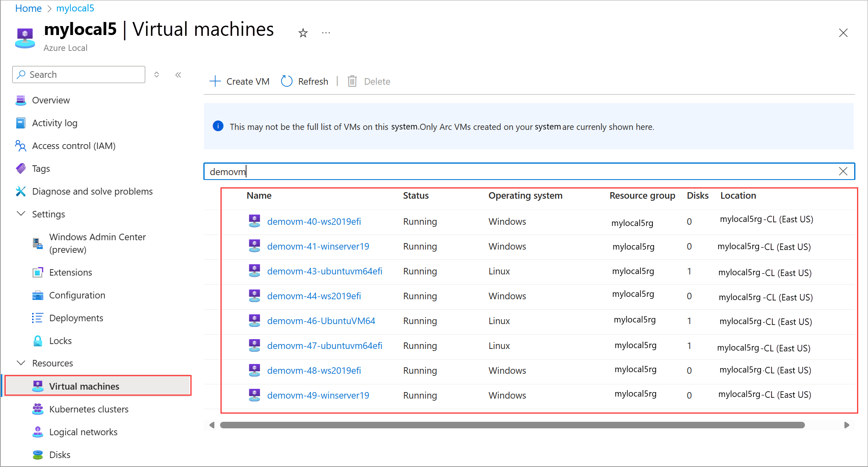868x467 pixels.
Task: Collapse the Settings group
Action: [21, 214]
